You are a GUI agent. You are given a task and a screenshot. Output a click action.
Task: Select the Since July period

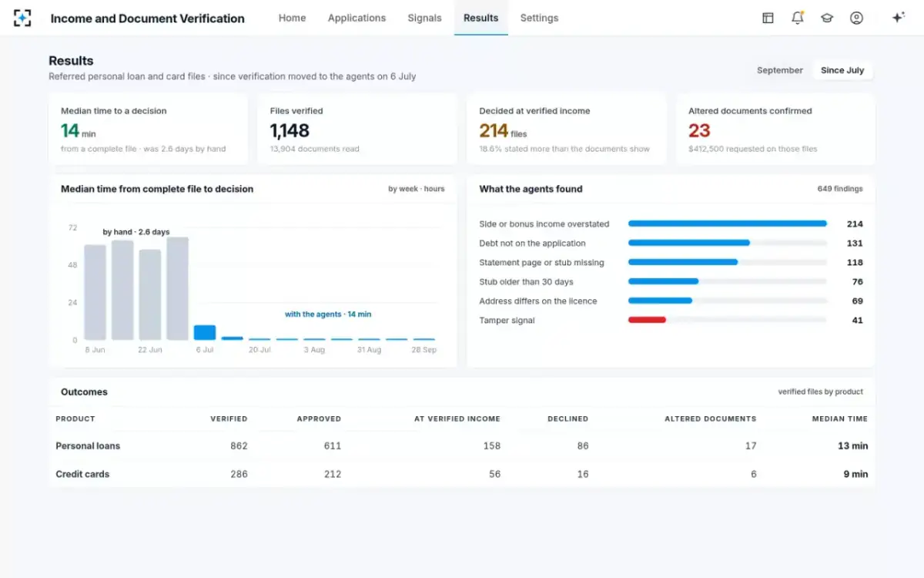[x=842, y=70]
